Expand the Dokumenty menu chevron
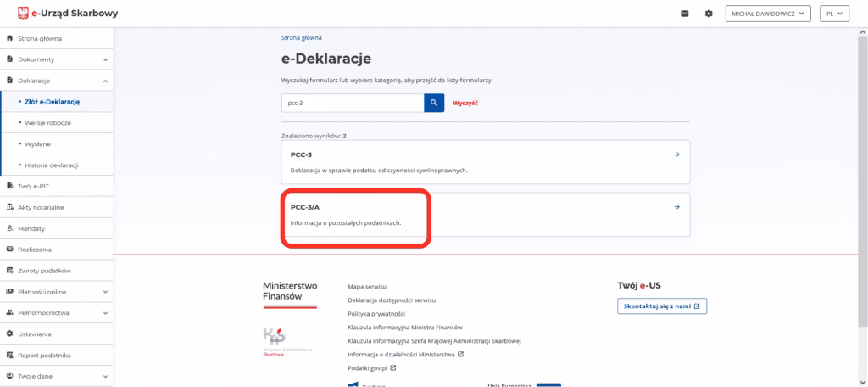 pos(105,59)
